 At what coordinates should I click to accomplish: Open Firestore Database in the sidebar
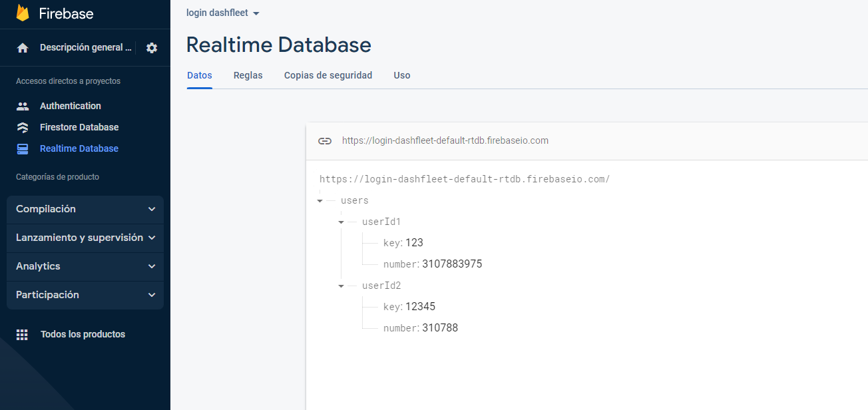point(79,127)
